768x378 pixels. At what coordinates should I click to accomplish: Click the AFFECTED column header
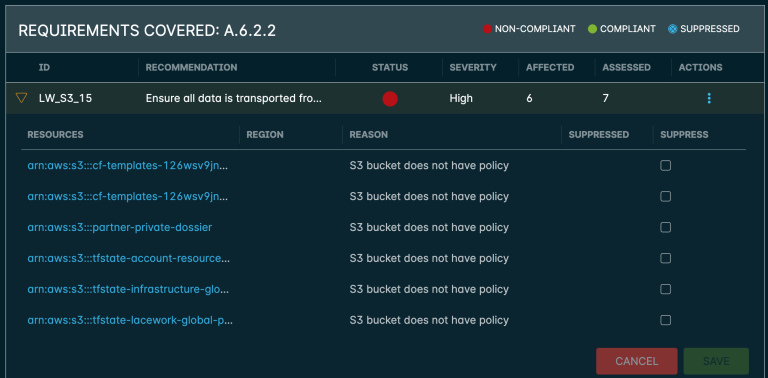(x=550, y=68)
